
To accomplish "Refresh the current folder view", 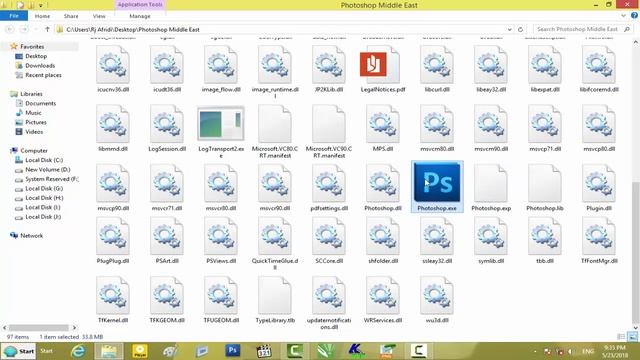I will pyautogui.click(x=520, y=29).
